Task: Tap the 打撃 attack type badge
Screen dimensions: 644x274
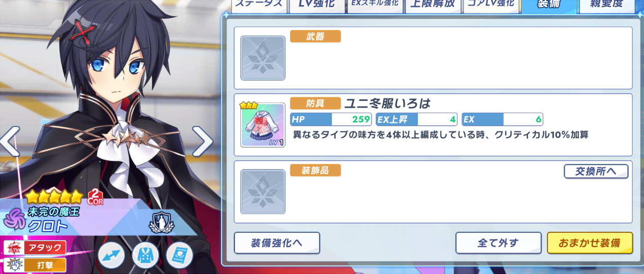Action: (x=35, y=265)
